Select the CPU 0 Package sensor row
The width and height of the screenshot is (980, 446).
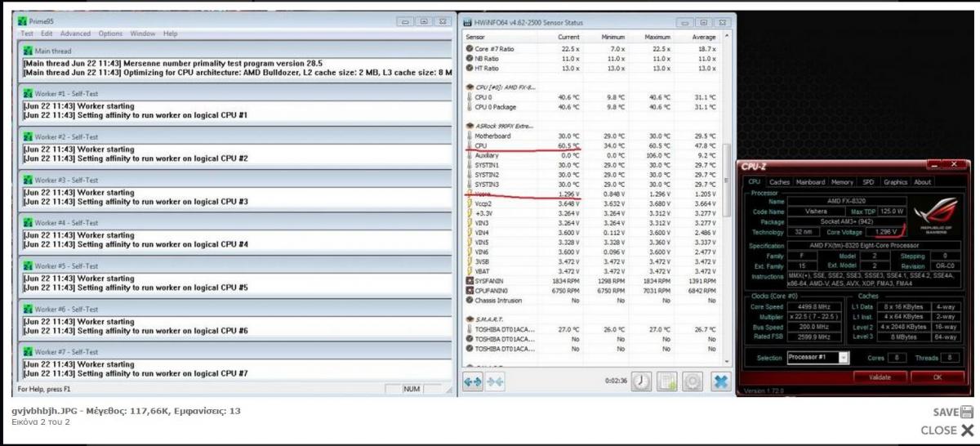coord(592,106)
